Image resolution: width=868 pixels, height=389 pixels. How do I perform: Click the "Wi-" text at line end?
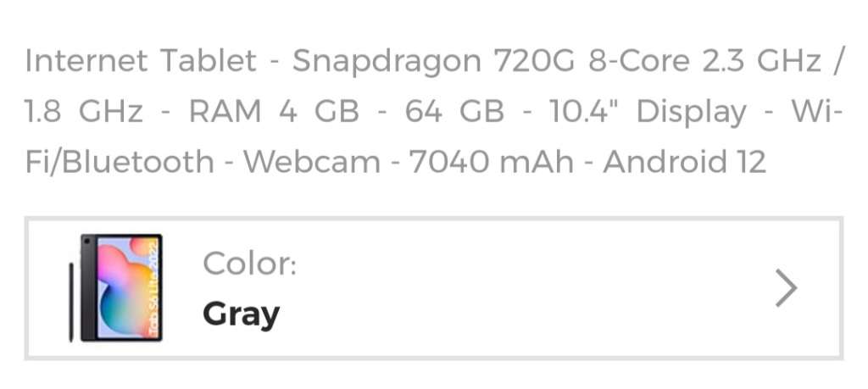[x=815, y=111]
